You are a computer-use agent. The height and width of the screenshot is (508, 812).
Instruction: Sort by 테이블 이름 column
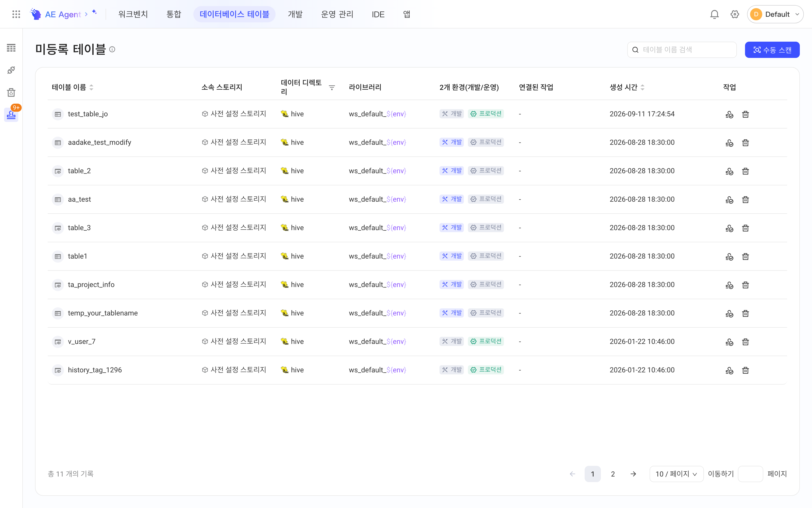91,87
